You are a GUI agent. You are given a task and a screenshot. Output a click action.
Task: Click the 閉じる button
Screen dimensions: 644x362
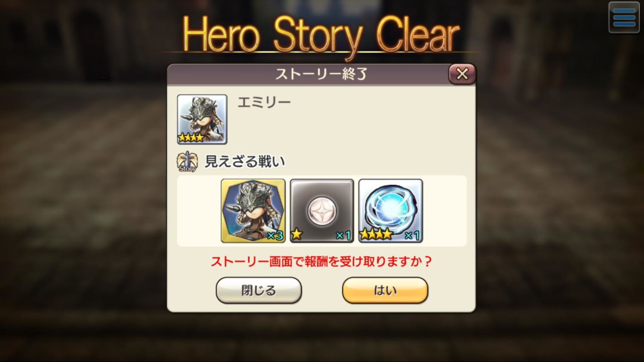click(x=259, y=290)
